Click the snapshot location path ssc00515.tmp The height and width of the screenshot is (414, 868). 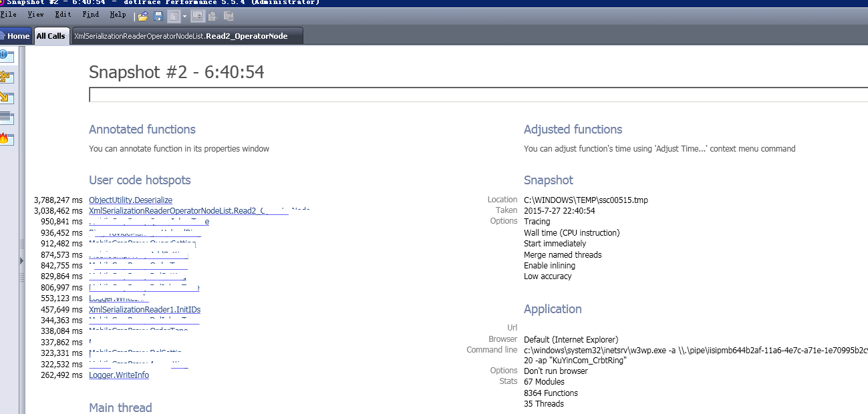click(x=586, y=200)
